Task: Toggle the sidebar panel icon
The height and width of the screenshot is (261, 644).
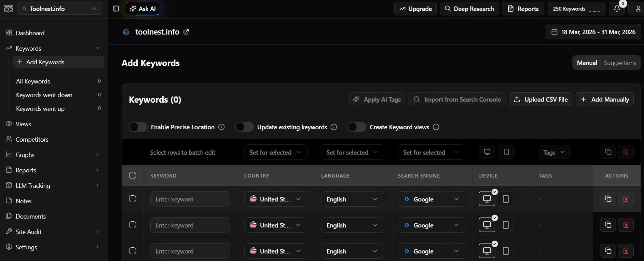Action: pos(116,9)
